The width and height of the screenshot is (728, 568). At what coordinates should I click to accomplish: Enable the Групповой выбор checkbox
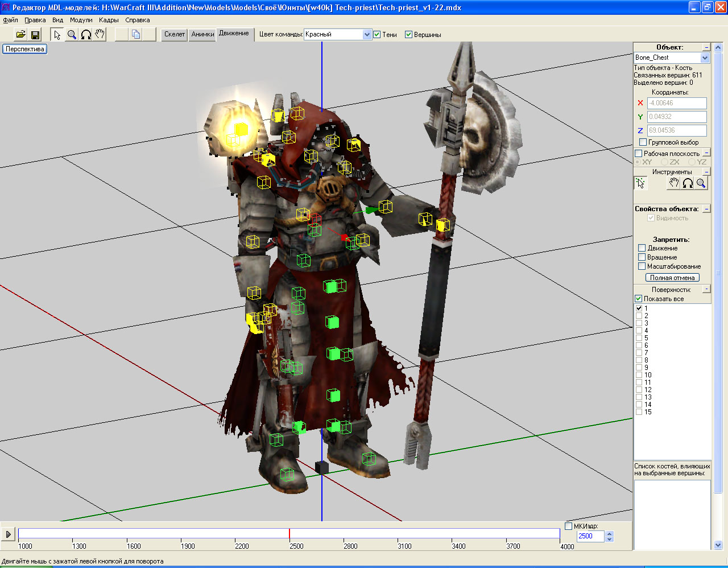point(643,142)
